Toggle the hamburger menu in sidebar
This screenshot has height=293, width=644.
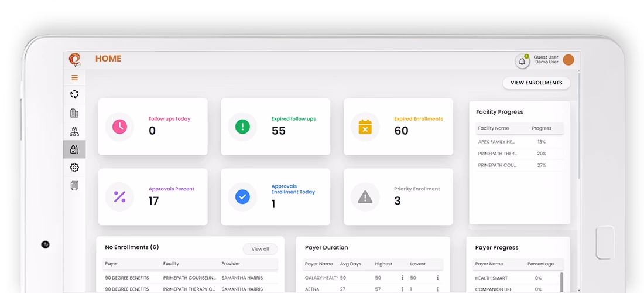tap(74, 77)
